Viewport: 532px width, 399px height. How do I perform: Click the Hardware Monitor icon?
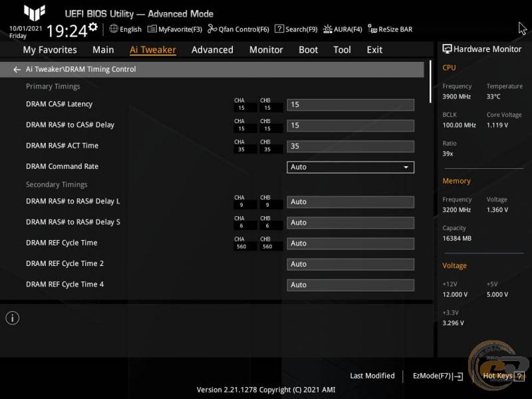pyautogui.click(x=447, y=49)
